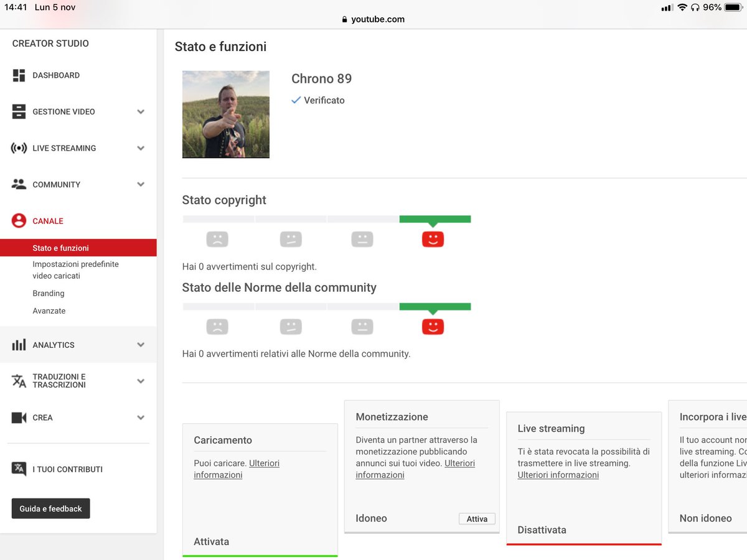Expand the Analytics chevron
The height and width of the screenshot is (560, 747).
[x=141, y=345]
